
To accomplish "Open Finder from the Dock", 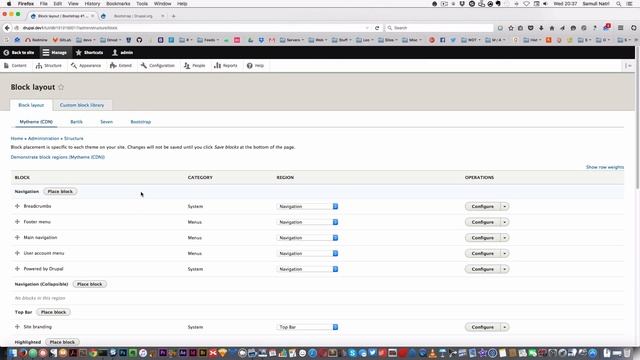I will point(13,353).
